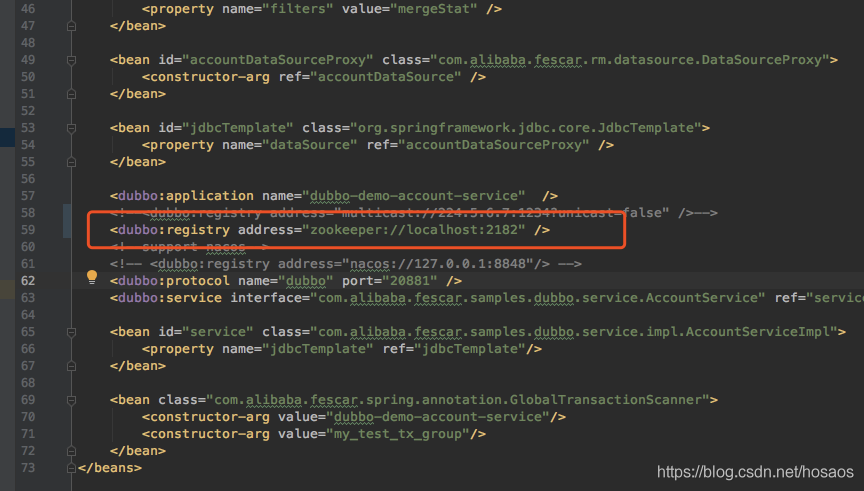The height and width of the screenshot is (491, 864).
Task: Click the port value "20881"
Action: pos(410,281)
